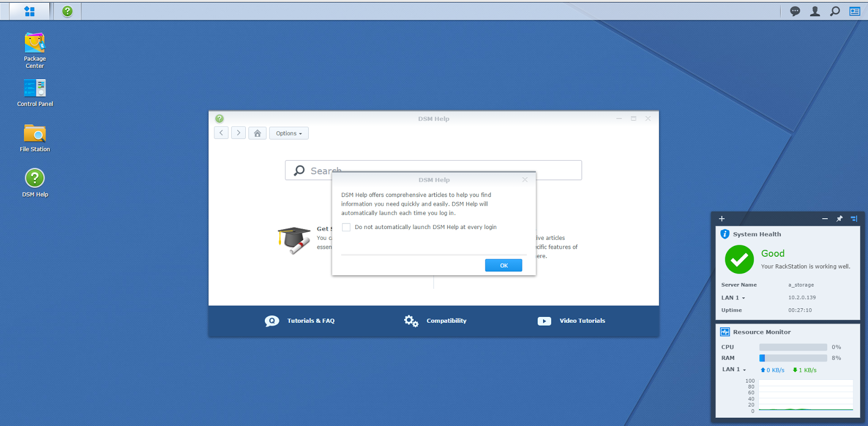Click the System Health info icon

tap(725, 234)
